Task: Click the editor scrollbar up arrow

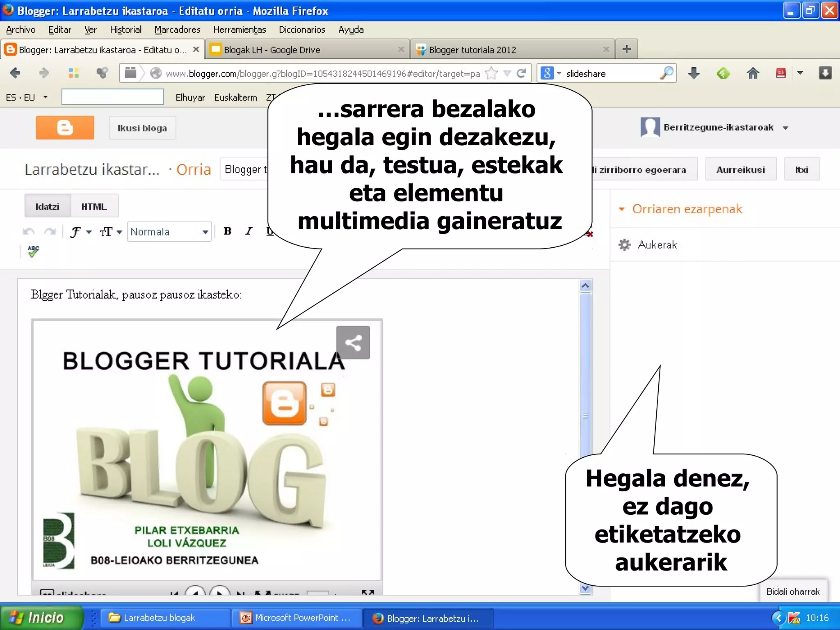Action: pos(585,285)
